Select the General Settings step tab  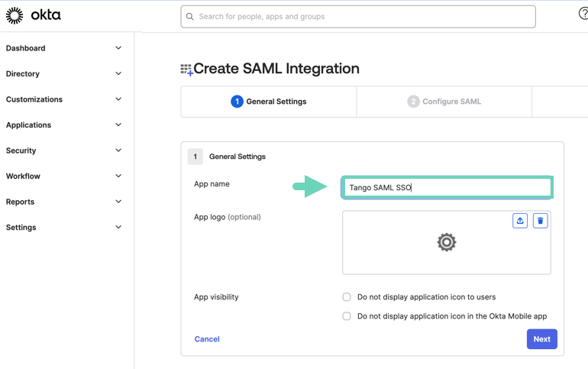point(269,102)
